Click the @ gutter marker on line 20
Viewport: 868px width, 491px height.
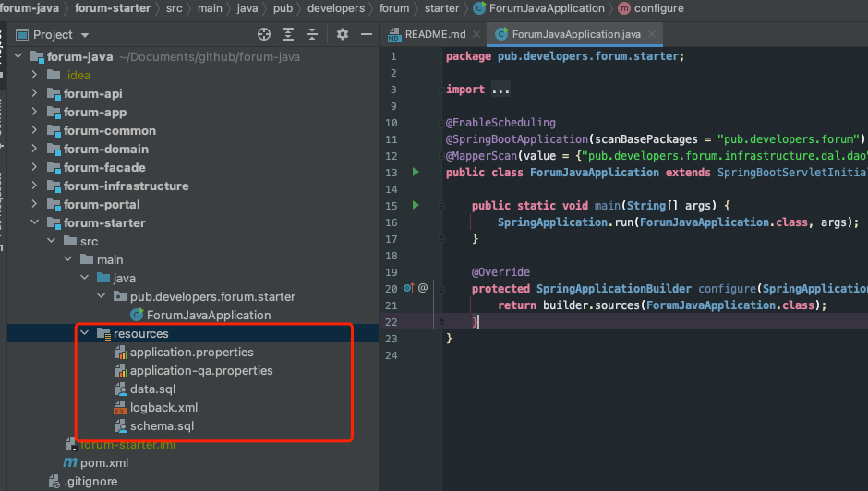[x=423, y=288]
